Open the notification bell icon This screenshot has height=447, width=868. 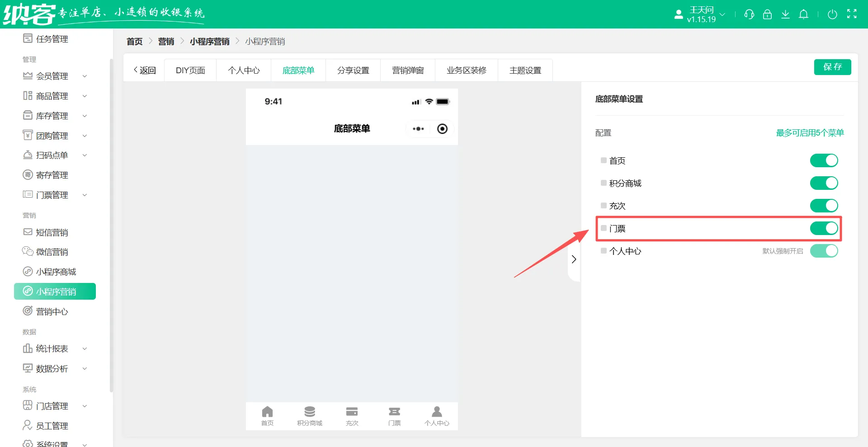pos(803,14)
